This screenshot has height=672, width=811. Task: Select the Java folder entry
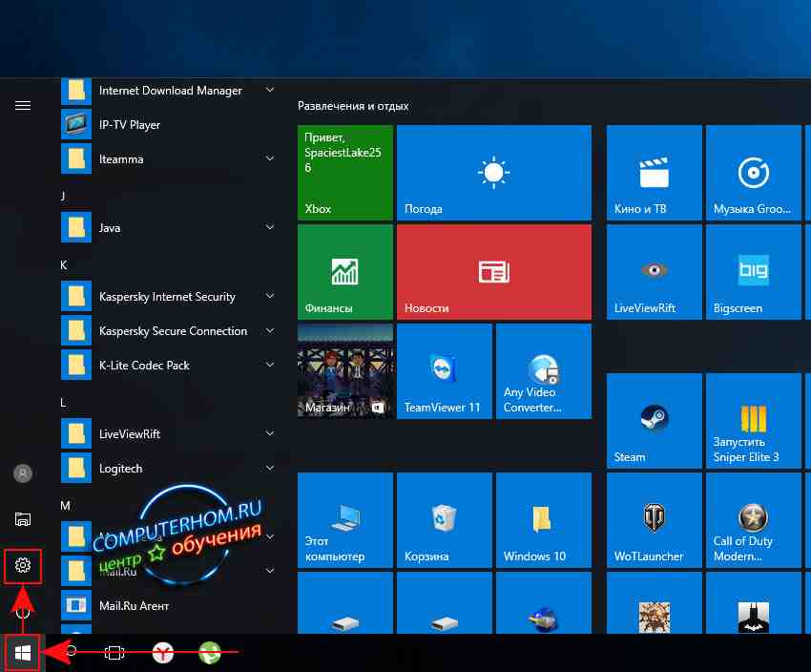click(x=170, y=227)
